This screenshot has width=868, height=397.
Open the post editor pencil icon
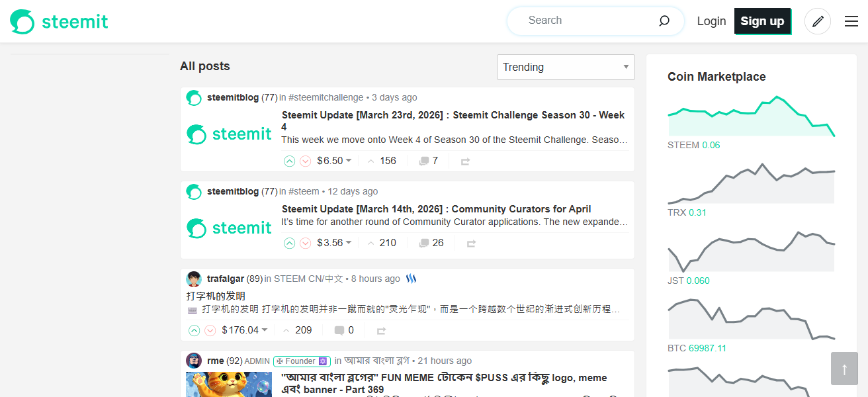point(818,21)
